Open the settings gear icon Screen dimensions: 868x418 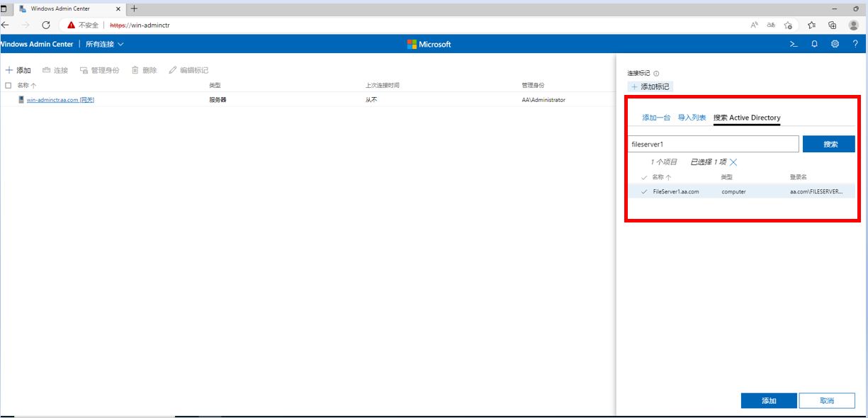coord(835,43)
